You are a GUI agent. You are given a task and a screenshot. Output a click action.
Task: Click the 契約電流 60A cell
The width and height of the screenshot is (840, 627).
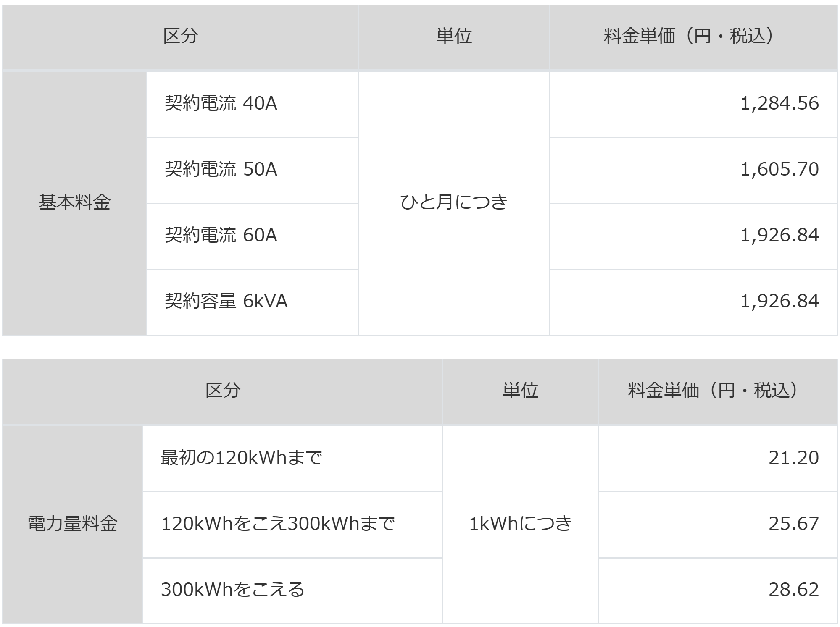click(252, 236)
